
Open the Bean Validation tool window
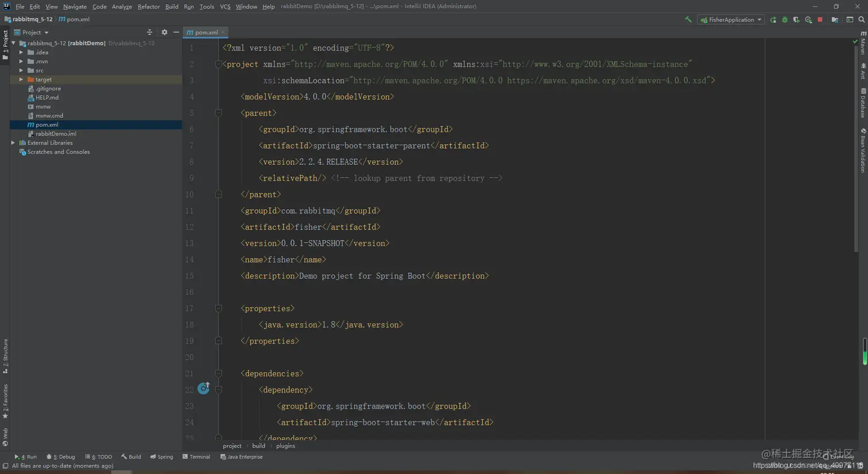(x=863, y=150)
